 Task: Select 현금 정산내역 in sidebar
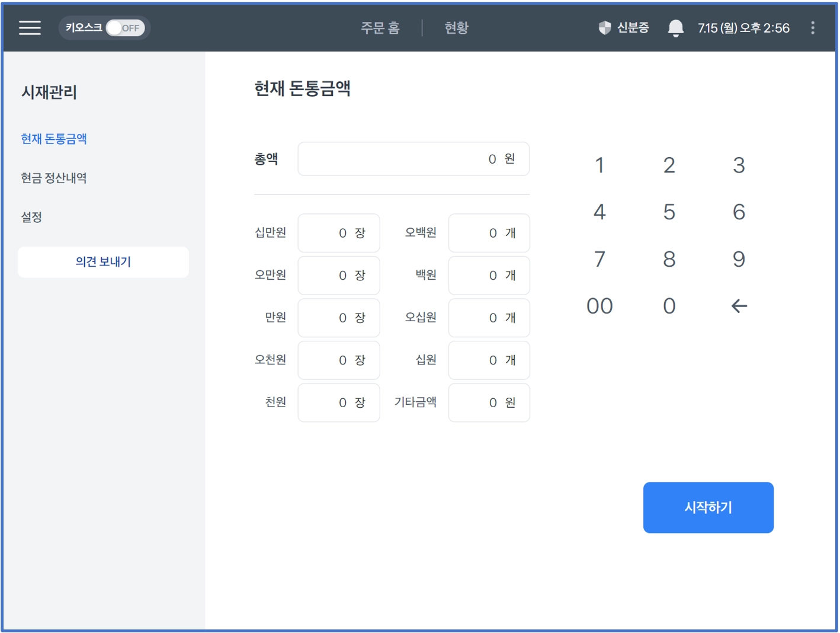pos(54,178)
